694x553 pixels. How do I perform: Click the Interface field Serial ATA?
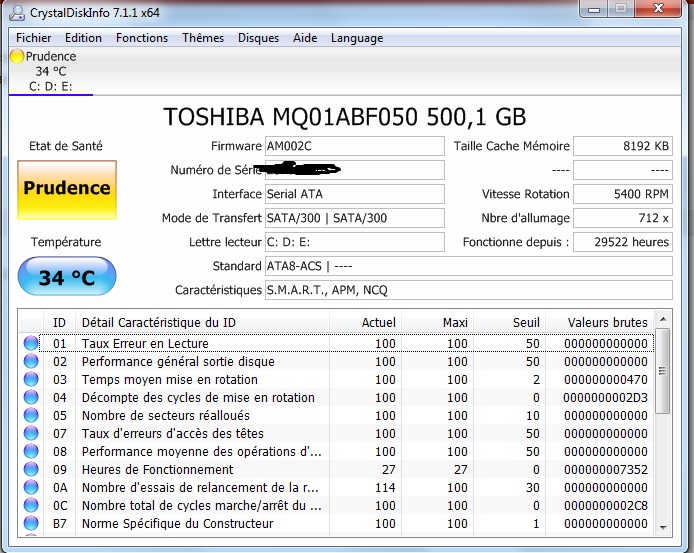(x=355, y=194)
